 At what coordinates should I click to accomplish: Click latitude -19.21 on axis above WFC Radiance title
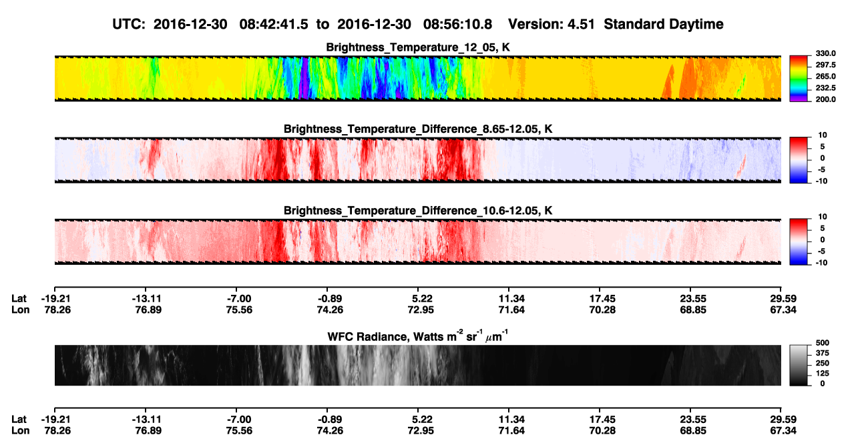(x=54, y=298)
